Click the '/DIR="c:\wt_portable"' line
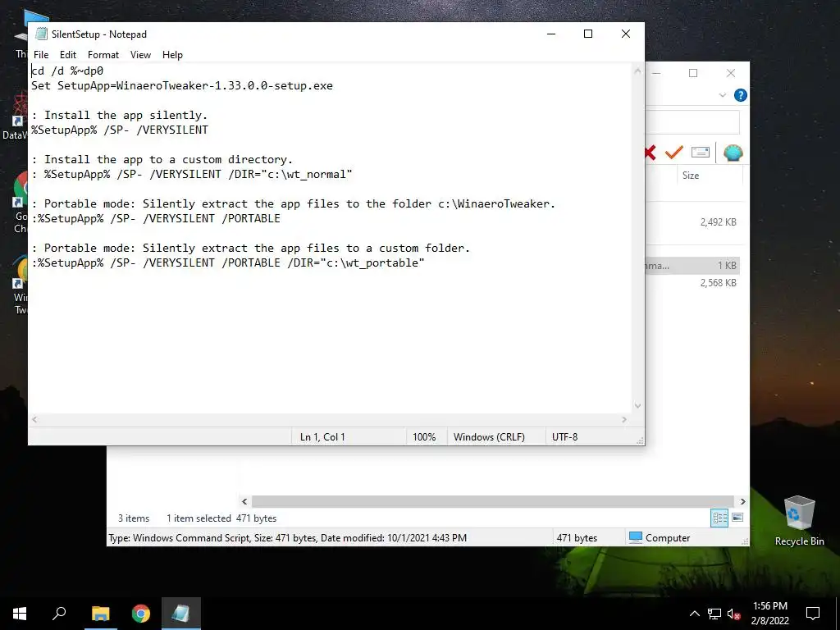The height and width of the screenshot is (630, 840). coord(228,262)
